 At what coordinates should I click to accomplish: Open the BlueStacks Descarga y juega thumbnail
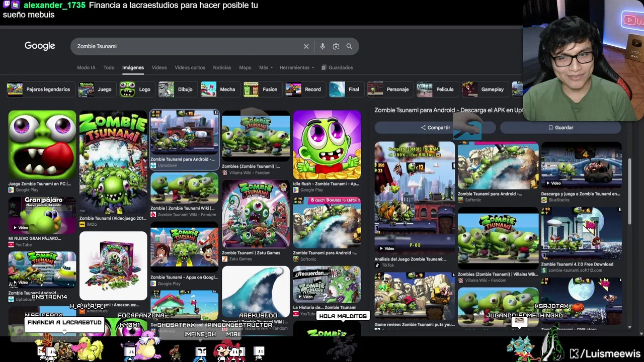[581, 165]
